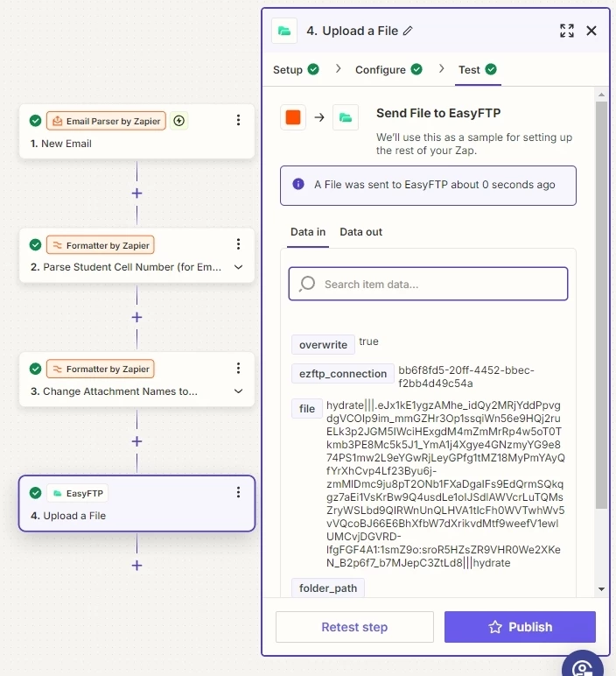The height and width of the screenshot is (676, 616).
Task: Select the folder_path field label
Action: [328, 588]
